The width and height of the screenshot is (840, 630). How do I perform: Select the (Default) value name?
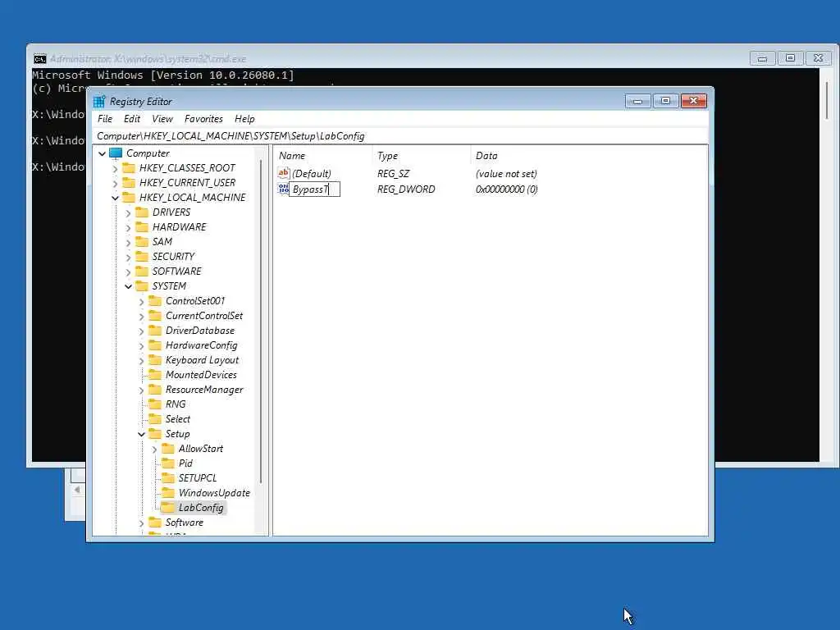[x=311, y=174]
